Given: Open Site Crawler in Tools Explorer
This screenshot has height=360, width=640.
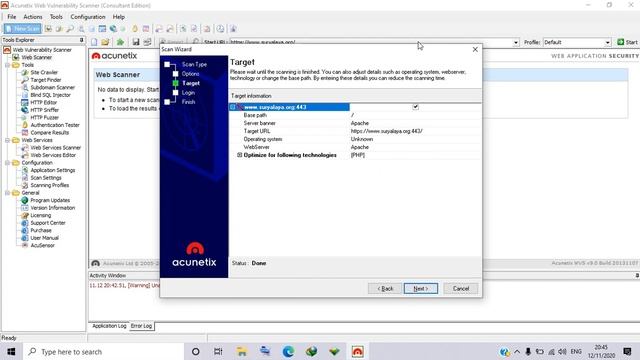Looking at the screenshot, I should 44,72.
